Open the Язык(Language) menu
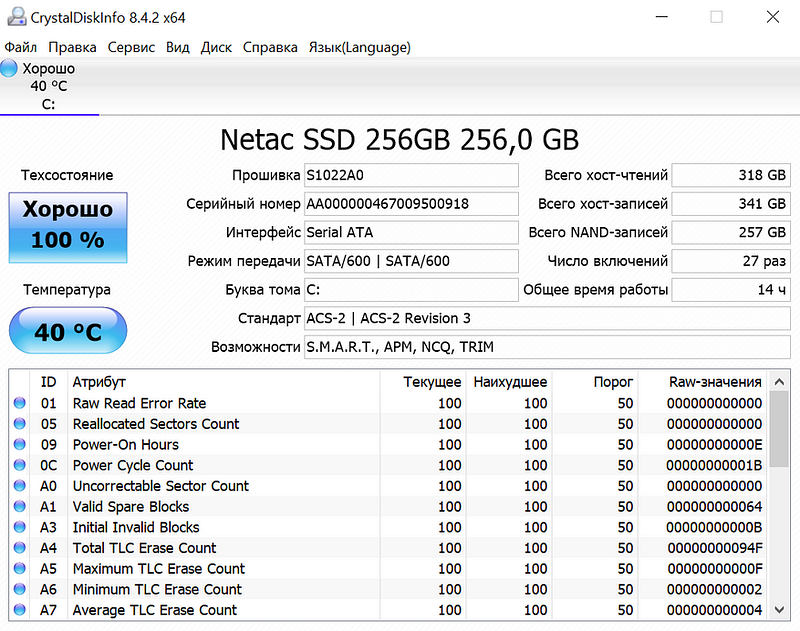800x631 pixels. 360,47
